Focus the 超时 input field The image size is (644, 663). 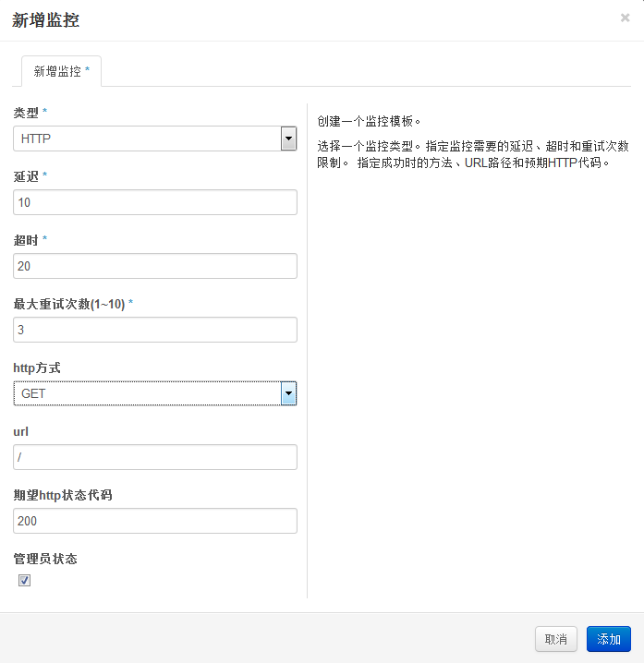pos(155,266)
